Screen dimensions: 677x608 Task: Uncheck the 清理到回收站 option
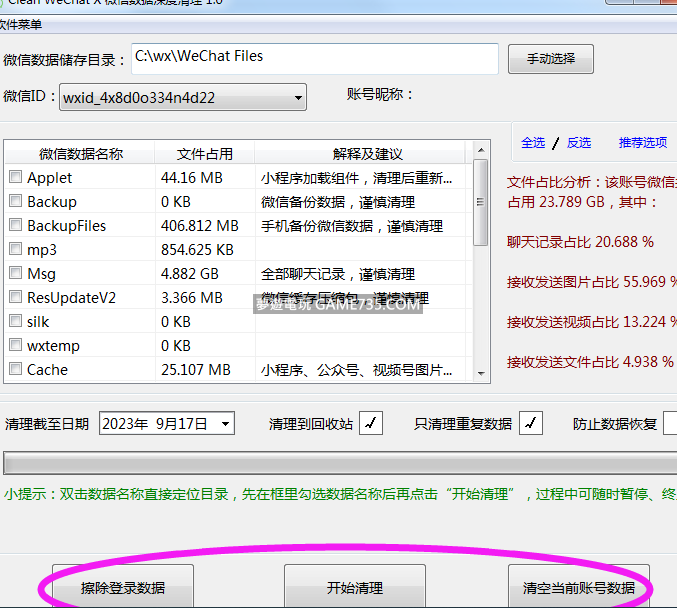coord(370,424)
